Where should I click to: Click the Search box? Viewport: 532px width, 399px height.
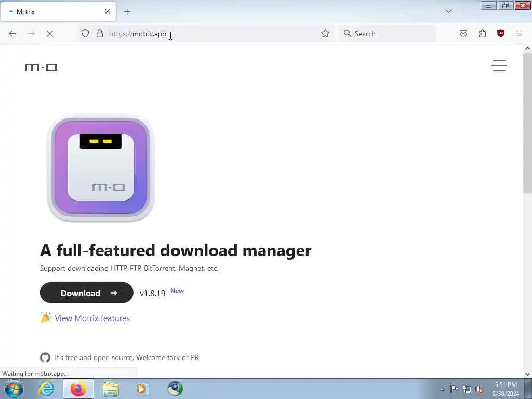point(388,34)
